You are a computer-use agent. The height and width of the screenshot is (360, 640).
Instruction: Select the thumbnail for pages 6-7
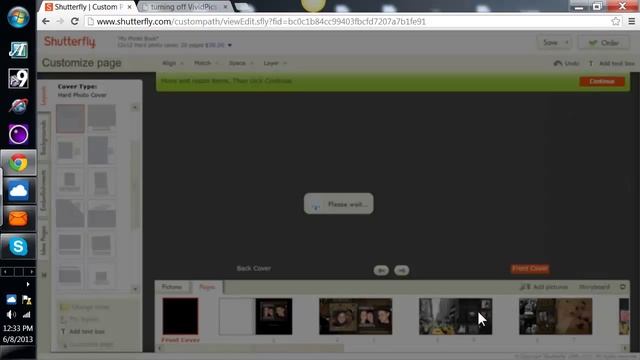556,316
